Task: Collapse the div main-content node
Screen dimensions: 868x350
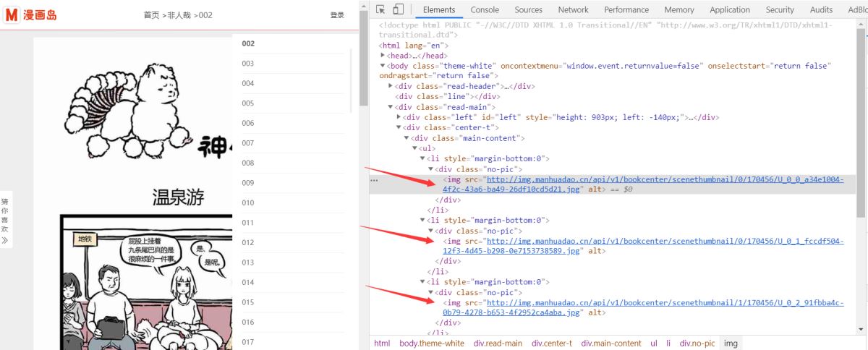Action: 407,138
